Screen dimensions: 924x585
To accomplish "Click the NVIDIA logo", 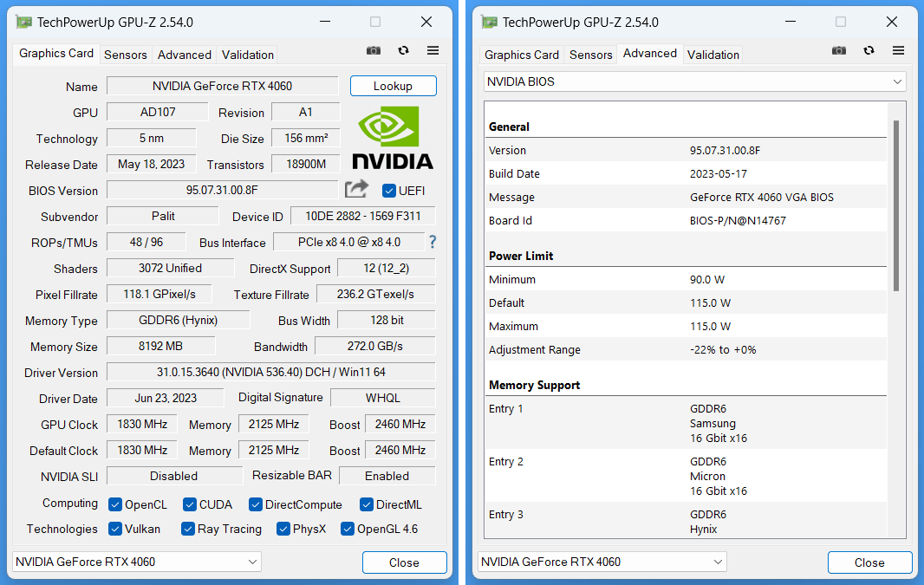I will 393,138.
